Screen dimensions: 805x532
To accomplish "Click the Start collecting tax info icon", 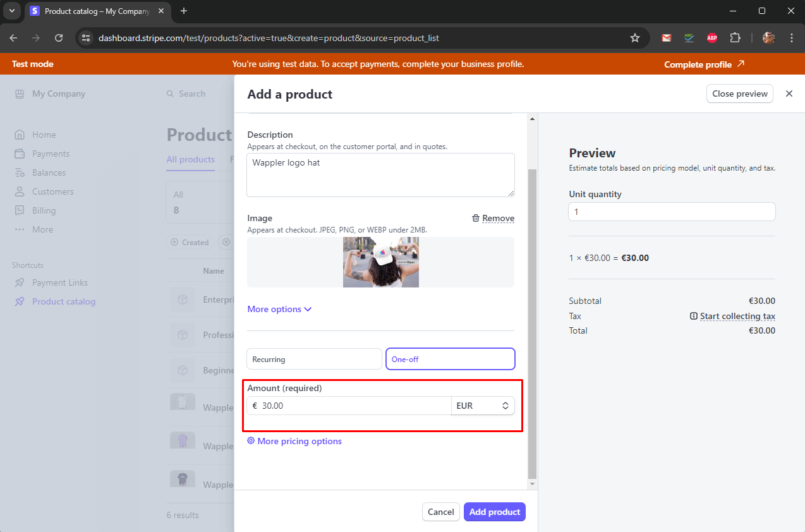I will (x=694, y=316).
